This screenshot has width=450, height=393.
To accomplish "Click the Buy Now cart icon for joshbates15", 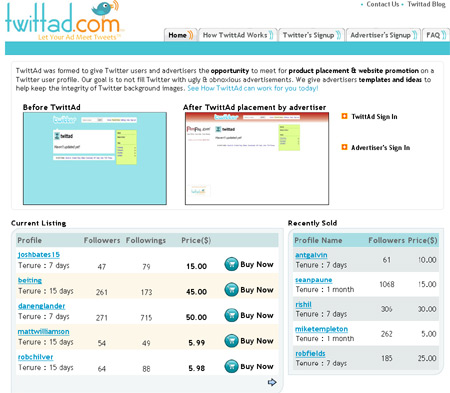I will 231,264.
